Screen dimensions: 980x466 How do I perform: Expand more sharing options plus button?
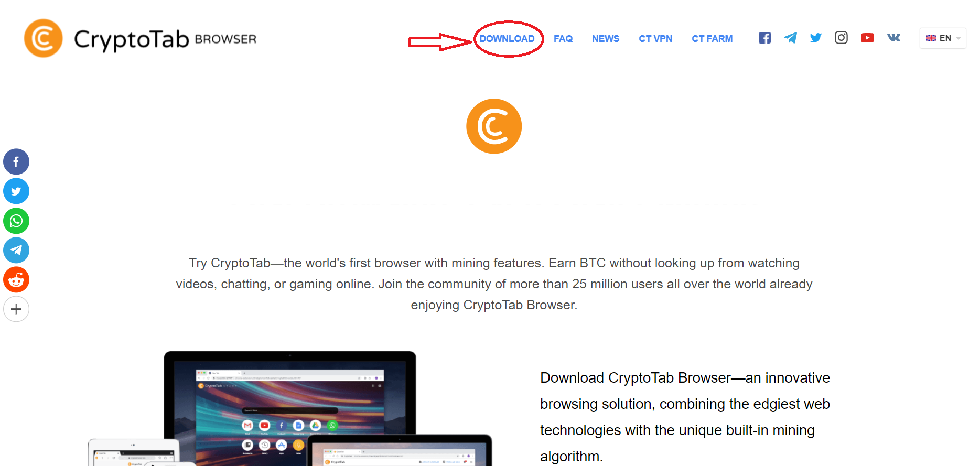tap(16, 309)
